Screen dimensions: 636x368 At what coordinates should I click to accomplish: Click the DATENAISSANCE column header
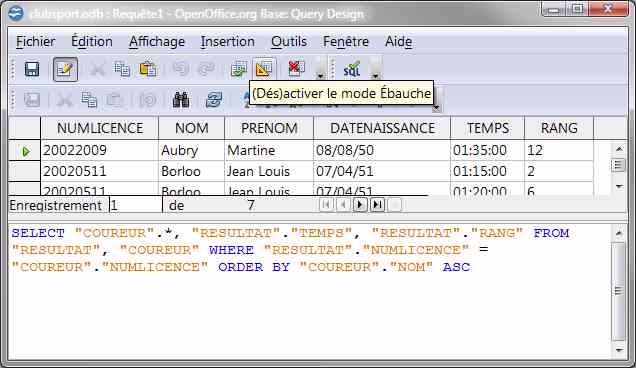click(382, 128)
